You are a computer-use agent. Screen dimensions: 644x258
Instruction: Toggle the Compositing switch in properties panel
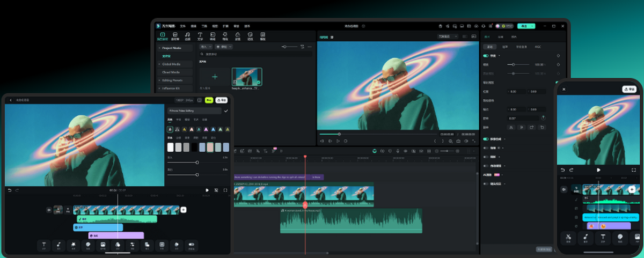pos(486,138)
